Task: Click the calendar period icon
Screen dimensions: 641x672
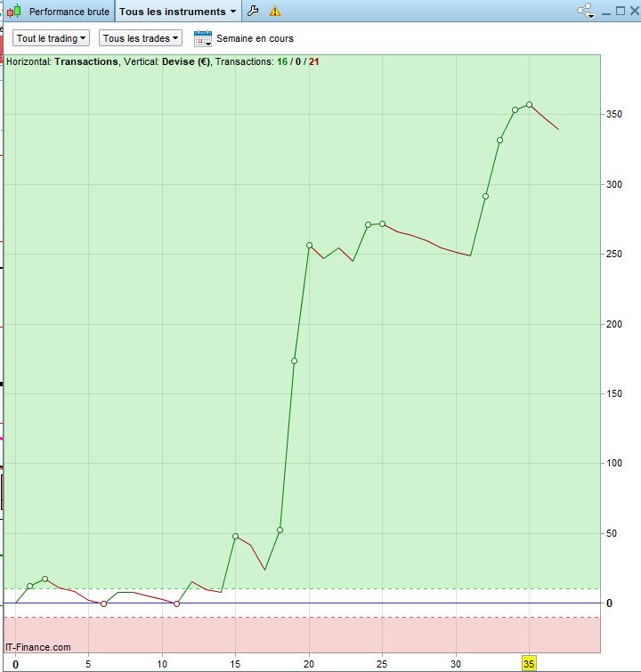Action: pos(203,38)
